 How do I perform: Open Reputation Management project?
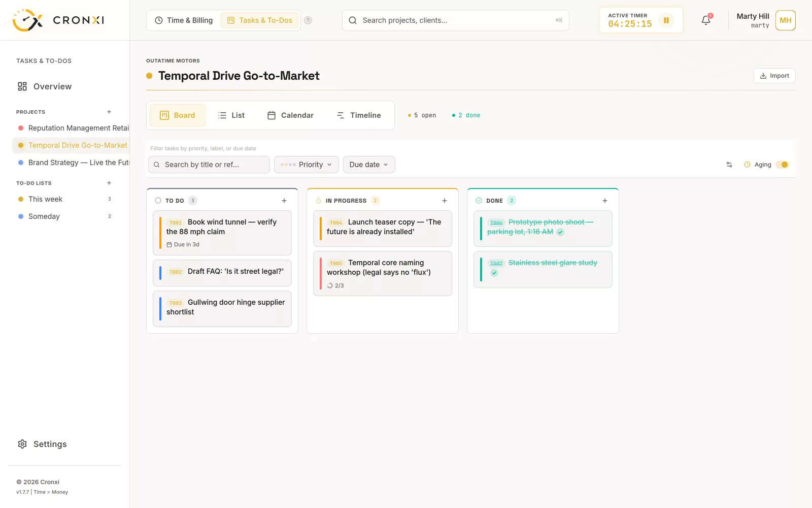click(71, 128)
